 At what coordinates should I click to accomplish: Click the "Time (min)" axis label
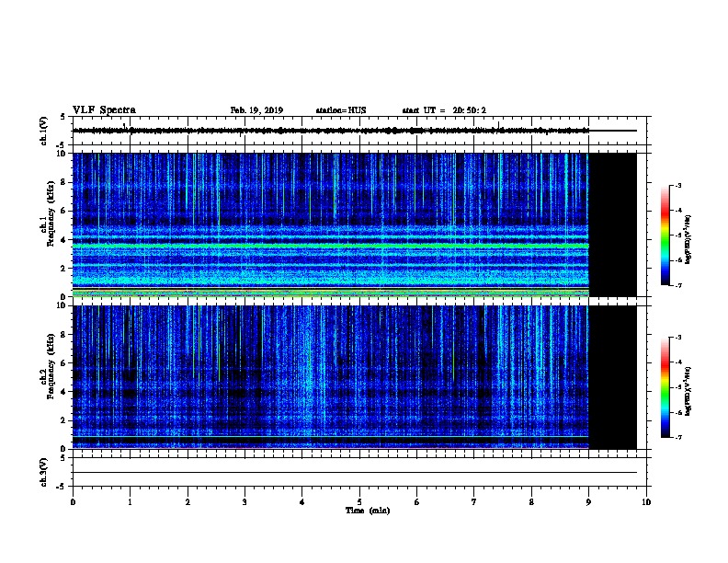pos(368,511)
